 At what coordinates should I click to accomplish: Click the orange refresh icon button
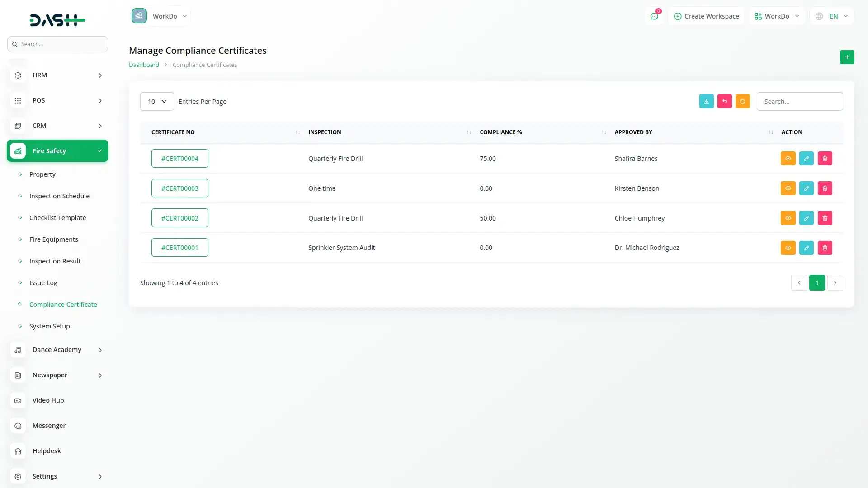point(742,101)
